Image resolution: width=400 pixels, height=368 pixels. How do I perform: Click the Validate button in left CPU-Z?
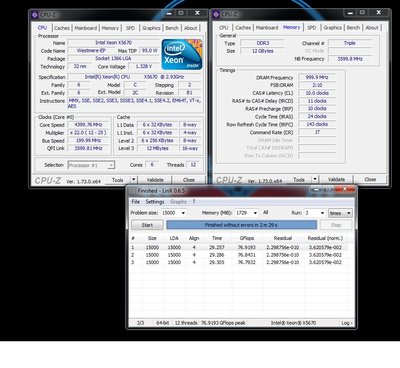pyautogui.click(x=155, y=180)
